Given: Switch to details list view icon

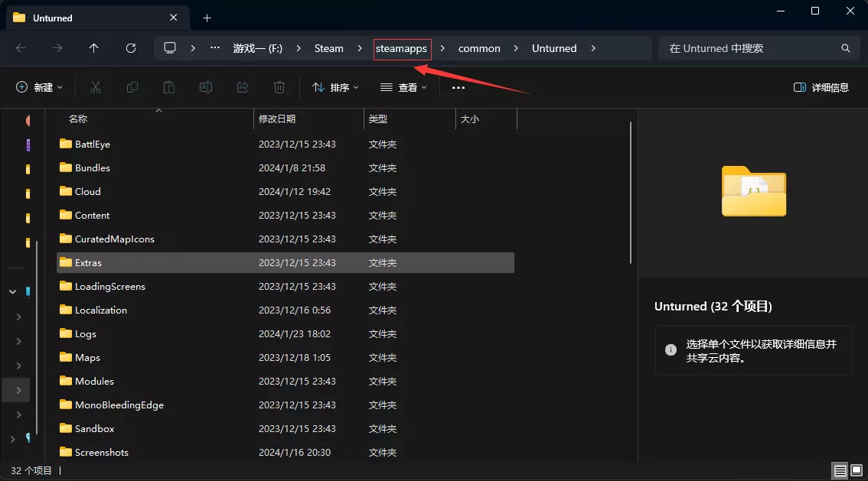Looking at the screenshot, I should click(840, 470).
